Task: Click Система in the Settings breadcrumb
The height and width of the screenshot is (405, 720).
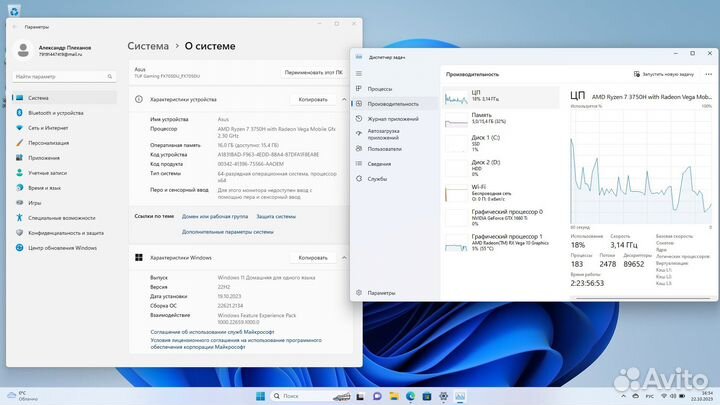Action: [x=148, y=46]
